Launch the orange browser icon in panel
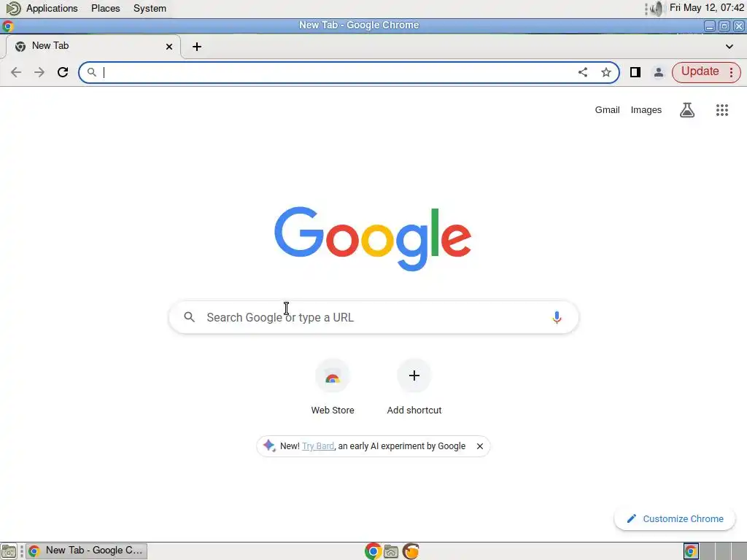The image size is (747, 560). point(411,551)
